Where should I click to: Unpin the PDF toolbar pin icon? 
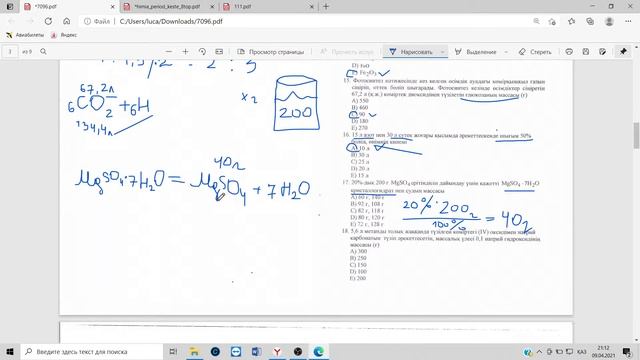[623, 52]
